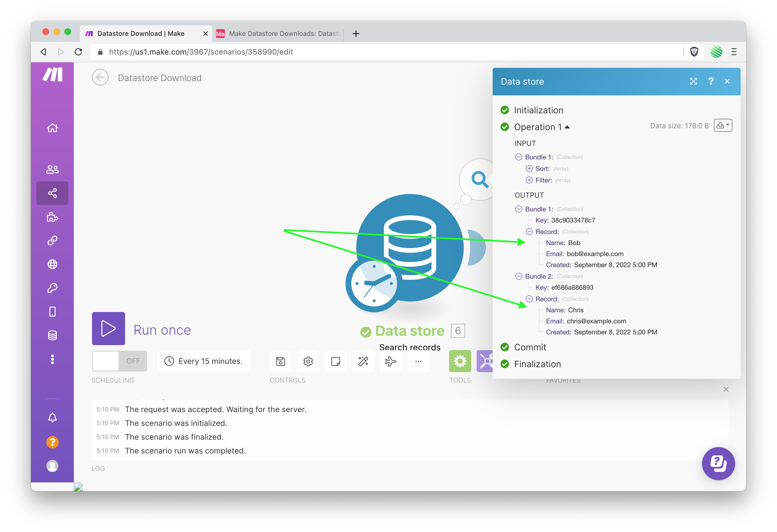Collapse output Bundle 2 collection

coord(519,276)
